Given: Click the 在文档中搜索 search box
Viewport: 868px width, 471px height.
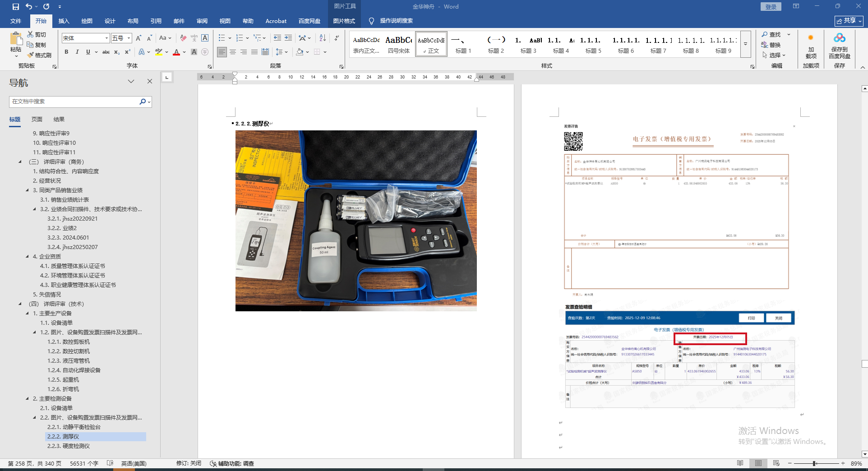Looking at the screenshot, I should (74, 102).
